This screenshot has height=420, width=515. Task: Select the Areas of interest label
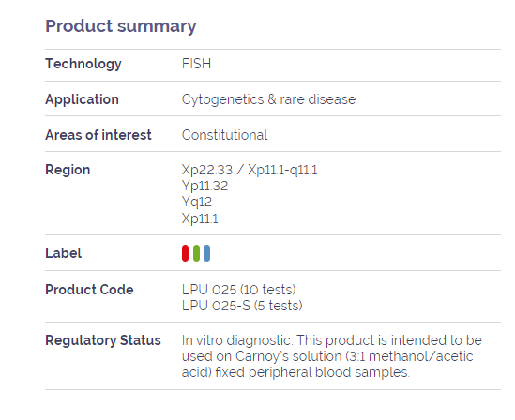point(98,135)
